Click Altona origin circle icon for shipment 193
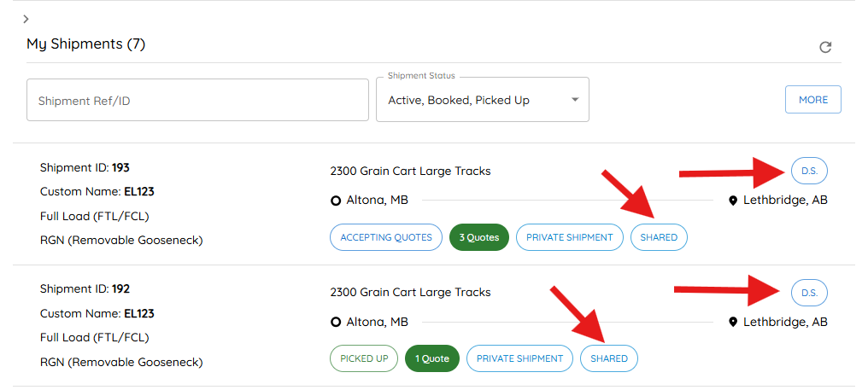This screenshot has width=868, height=390. point(335,201)
